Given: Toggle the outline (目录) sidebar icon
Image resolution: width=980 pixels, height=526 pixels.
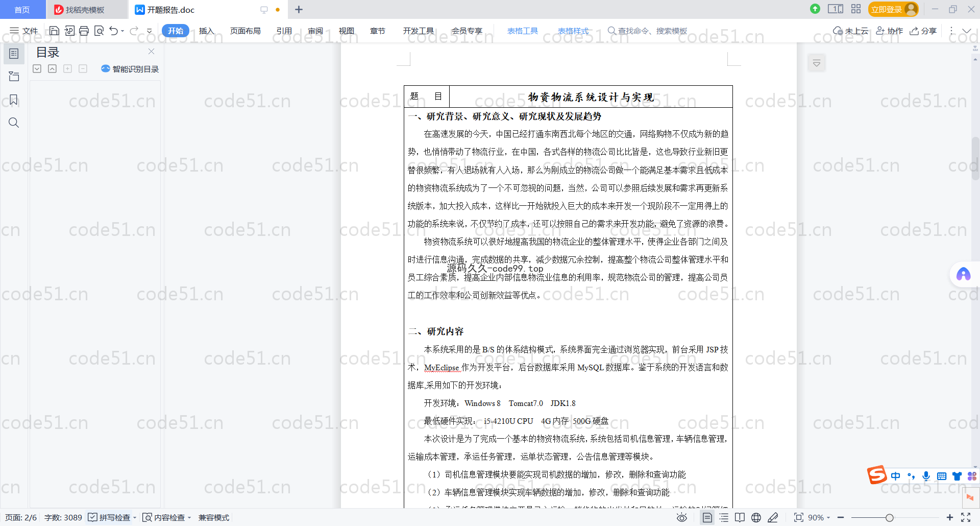Looking at the screenshot, I should point(14,54).
